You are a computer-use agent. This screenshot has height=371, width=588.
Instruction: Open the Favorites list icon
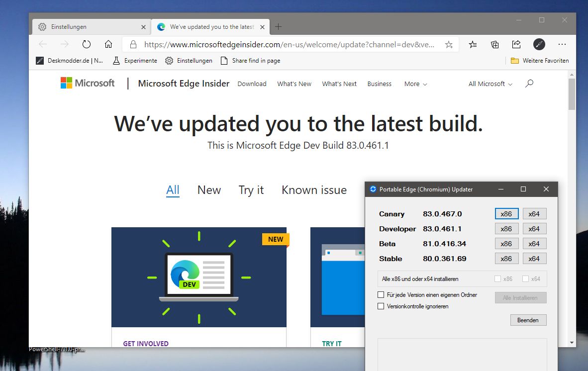[x=473, y=45]
